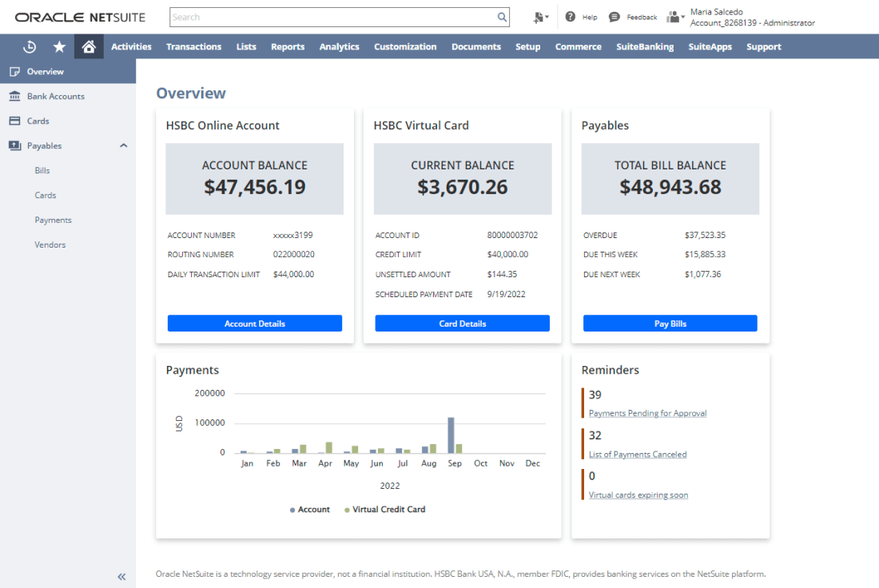Click the Help link text

tap(590, 18)
